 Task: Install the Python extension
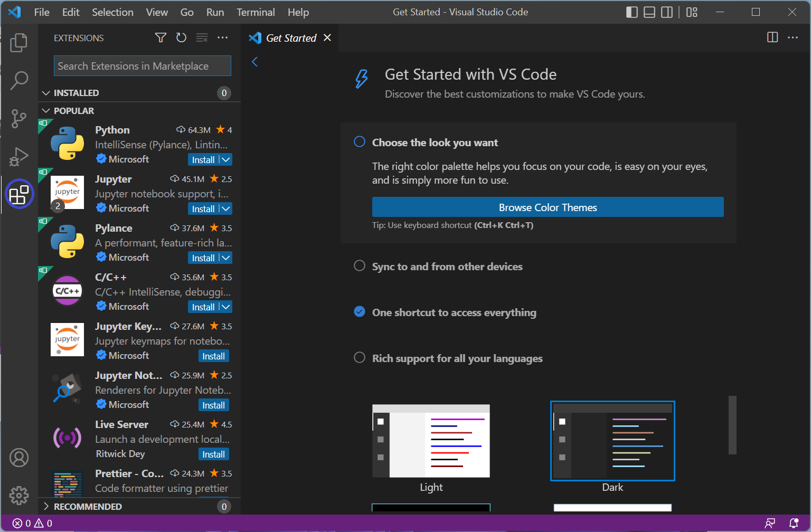coord(203,159)
